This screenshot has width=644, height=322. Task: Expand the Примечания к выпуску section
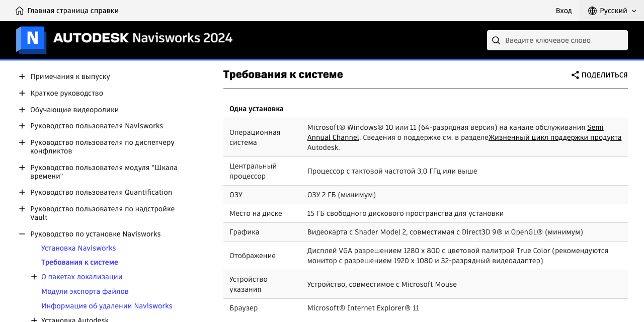coord(22,76)
